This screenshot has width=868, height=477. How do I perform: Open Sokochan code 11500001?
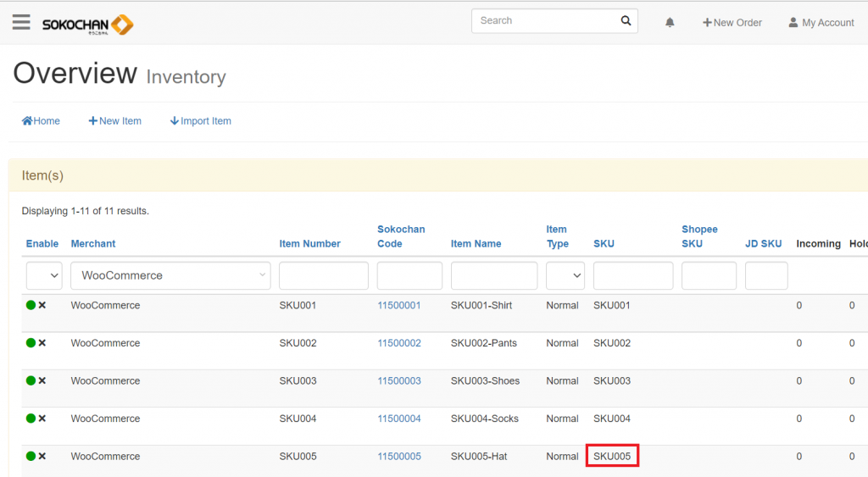click(x=399, y=306)
